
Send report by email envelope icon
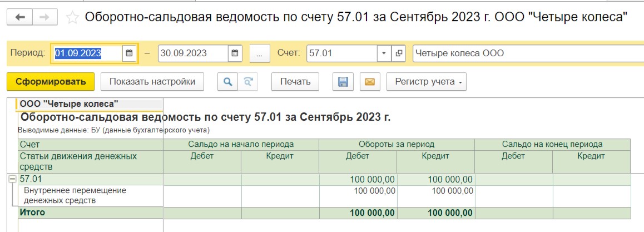click(370, 81)
